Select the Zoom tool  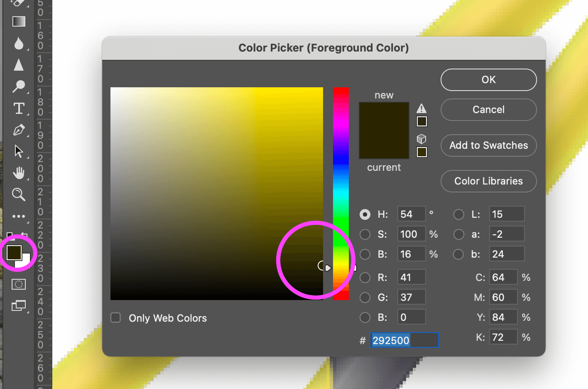[x=19, y=194]
